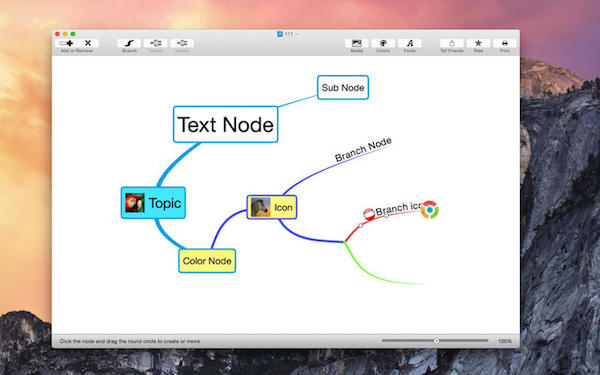
Task: Click the red no-entry icon on branch
Action: (369, 214)
